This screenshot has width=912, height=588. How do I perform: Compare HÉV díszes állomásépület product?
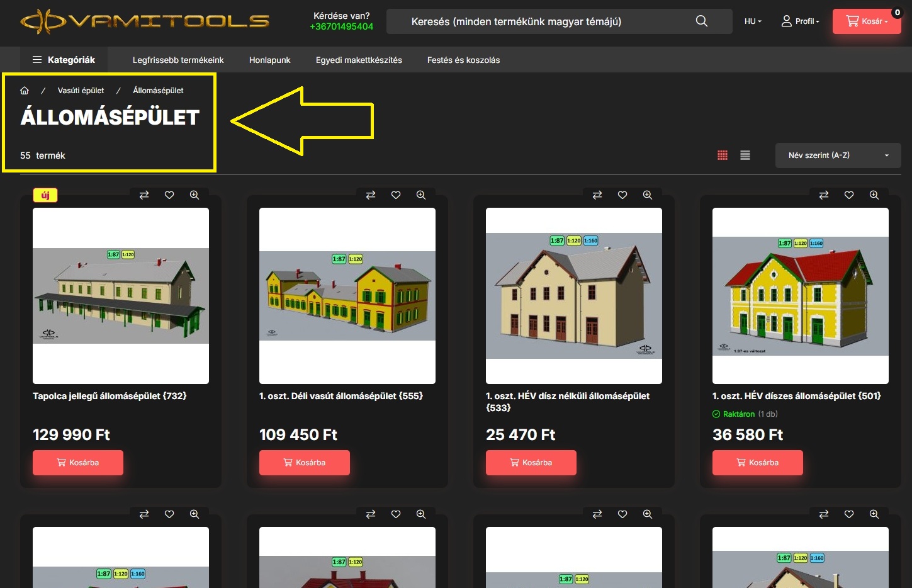click(824, 195)
